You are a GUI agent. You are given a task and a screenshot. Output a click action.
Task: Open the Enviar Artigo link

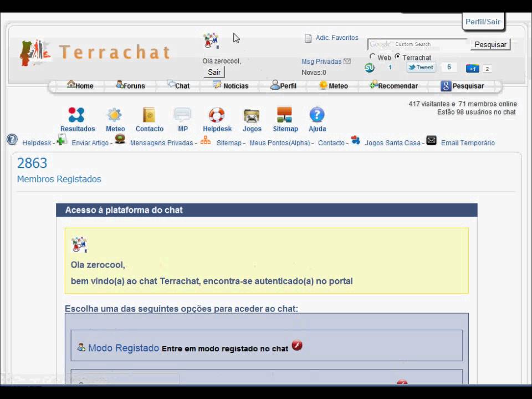(90, 143)
